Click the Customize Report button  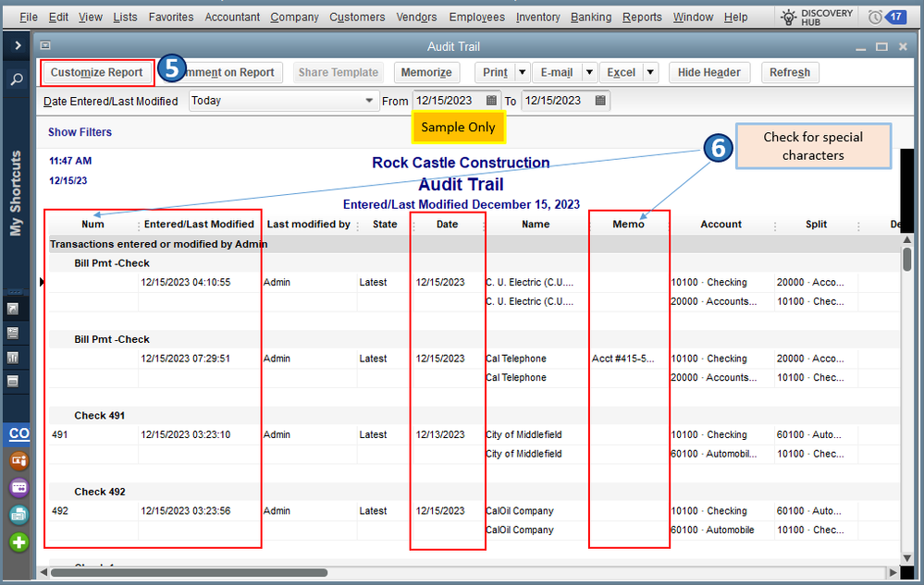tap(96, 72)
